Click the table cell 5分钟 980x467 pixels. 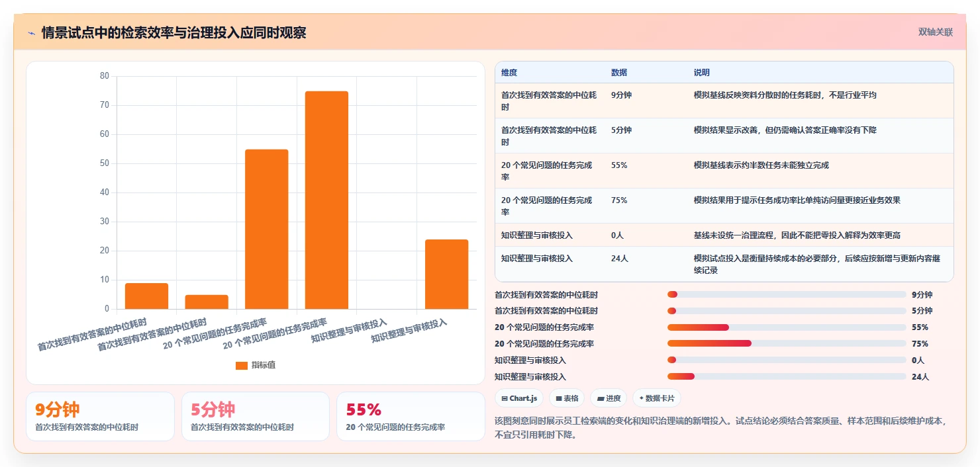pos(621,130)
